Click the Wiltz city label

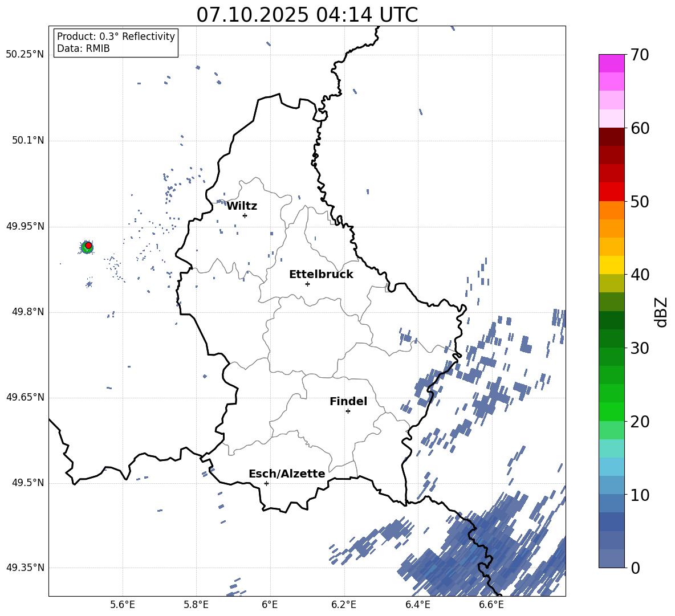point(242,206)
